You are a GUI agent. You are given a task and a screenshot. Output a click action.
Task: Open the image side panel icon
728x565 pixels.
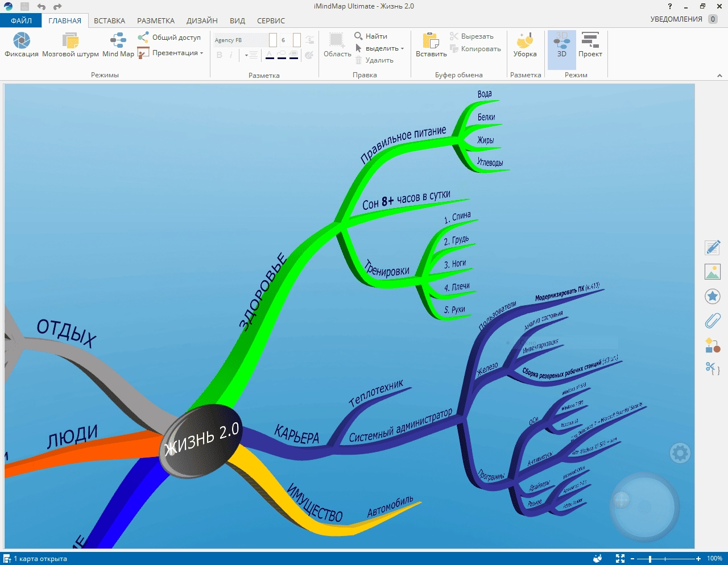[x=713, y=272]
